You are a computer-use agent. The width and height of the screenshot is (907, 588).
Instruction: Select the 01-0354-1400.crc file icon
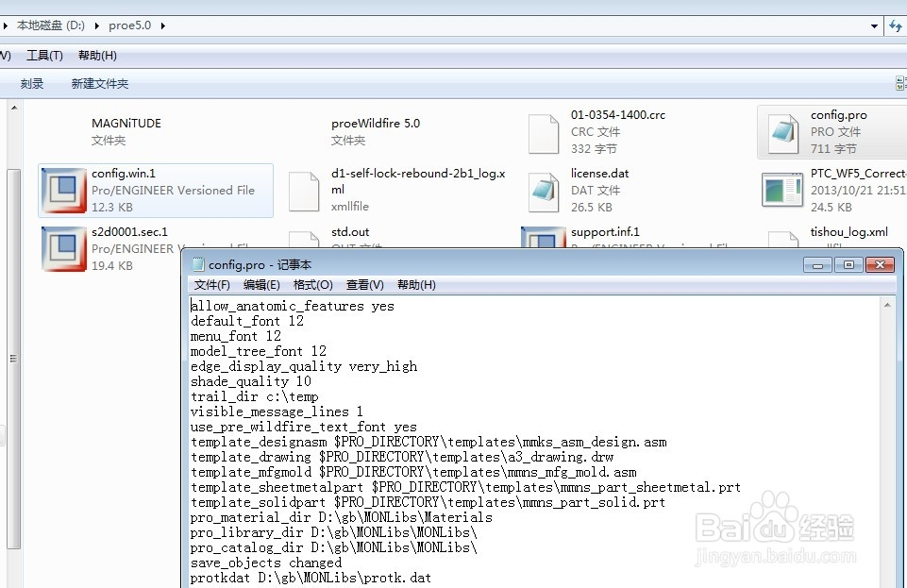click(543, 134)
